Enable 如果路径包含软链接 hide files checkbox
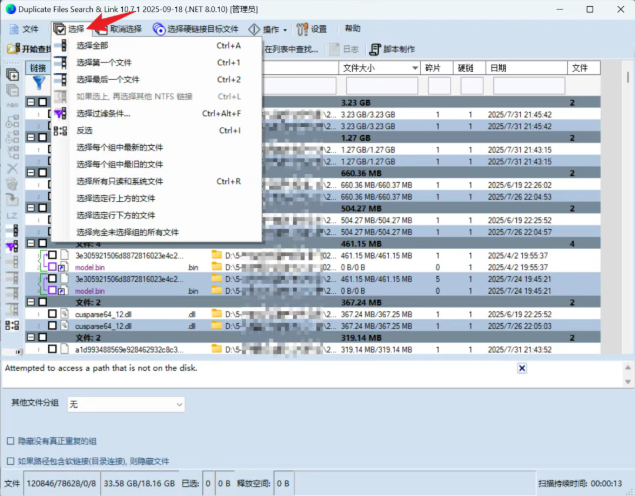This screenshot has width=635, height=496. [x=11, y=461]
